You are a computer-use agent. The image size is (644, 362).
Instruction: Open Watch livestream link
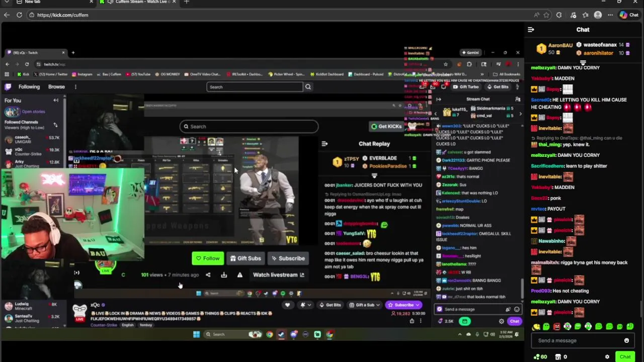[279, 275]
